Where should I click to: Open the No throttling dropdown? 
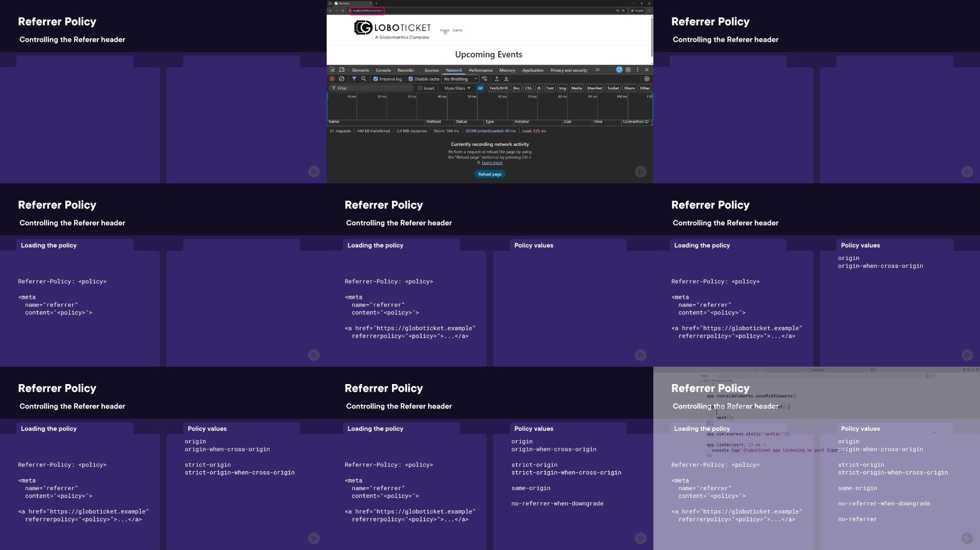(460, 79)
